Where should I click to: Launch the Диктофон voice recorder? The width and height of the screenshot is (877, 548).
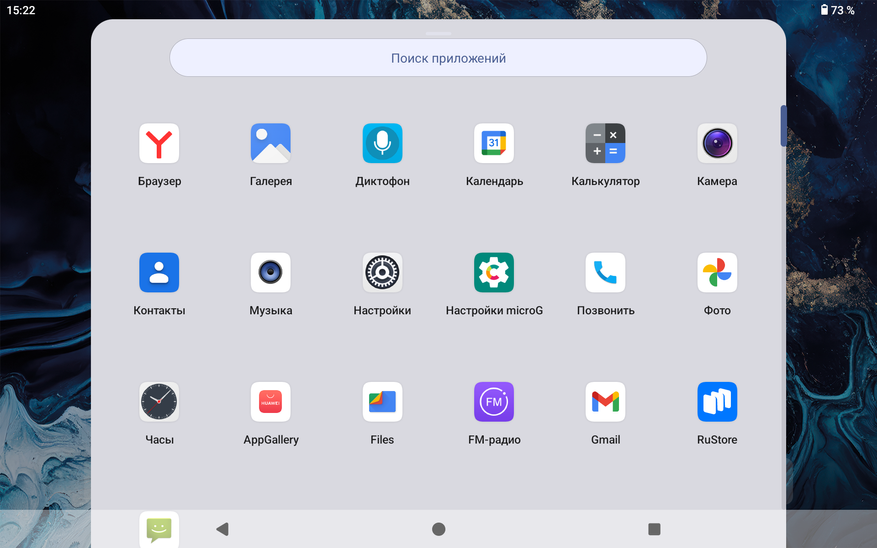[x=382, y=144]
